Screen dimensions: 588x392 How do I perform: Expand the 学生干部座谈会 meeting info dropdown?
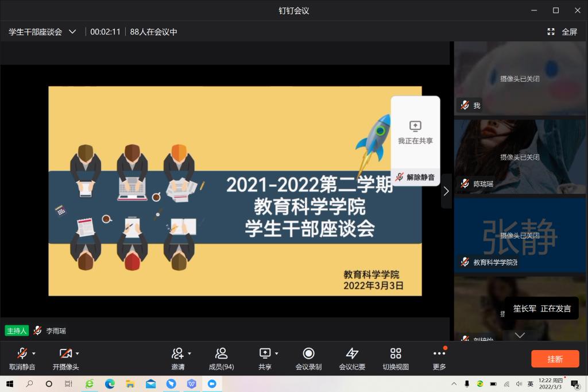click(x=72, y=32)
